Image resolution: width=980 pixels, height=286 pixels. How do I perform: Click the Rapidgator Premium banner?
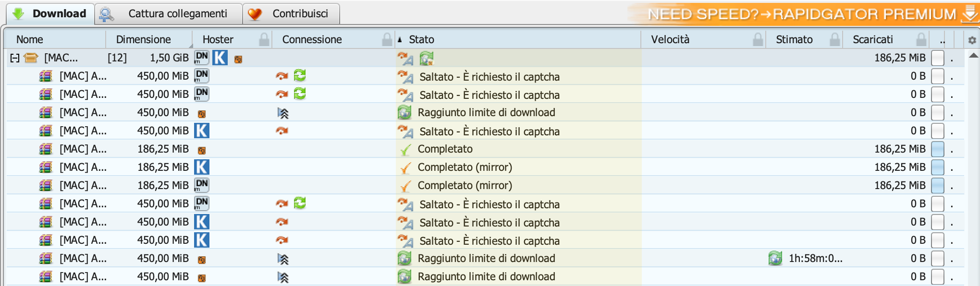pos(804,14)
